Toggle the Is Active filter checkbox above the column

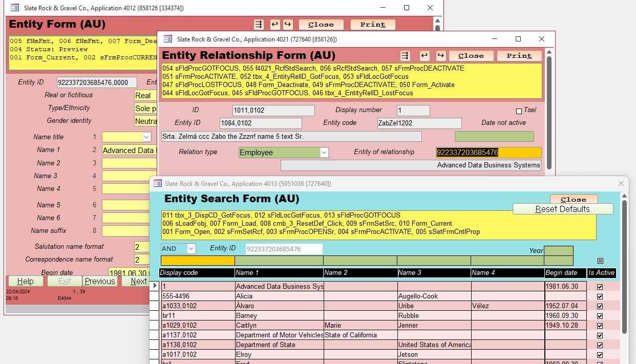[600, 261]
